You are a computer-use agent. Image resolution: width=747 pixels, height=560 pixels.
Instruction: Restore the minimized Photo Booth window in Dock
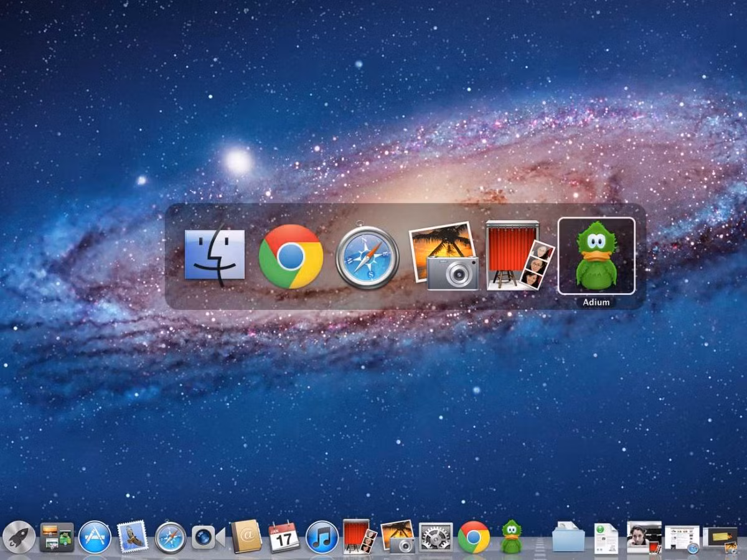tap(644, 538)
